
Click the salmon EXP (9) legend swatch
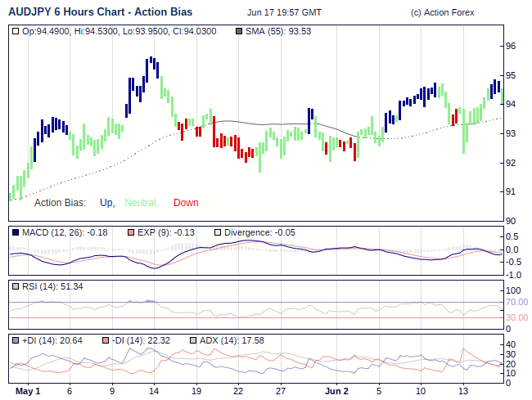pyautogui.click(x=129, y=233)
